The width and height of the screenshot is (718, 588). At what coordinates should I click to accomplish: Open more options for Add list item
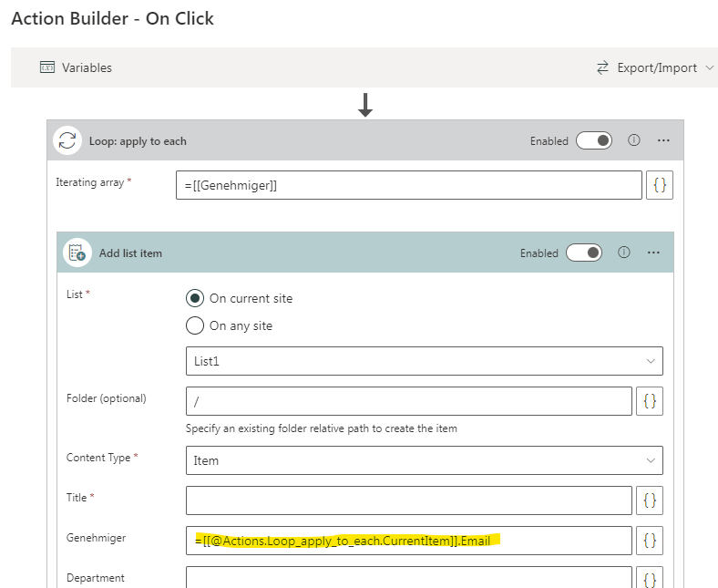(x=653, y=253)
